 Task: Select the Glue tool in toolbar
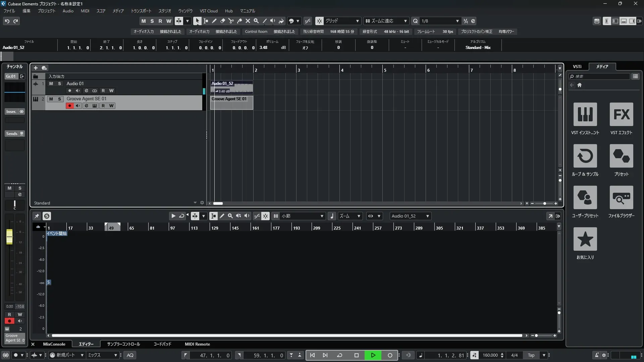point(239,21)
